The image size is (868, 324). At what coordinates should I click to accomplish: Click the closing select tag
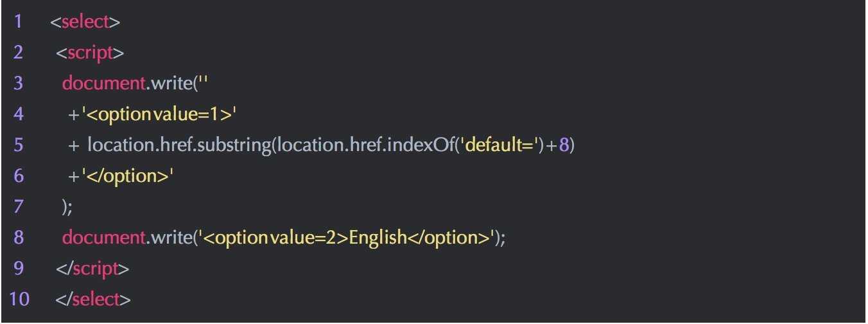pos(94,300)
